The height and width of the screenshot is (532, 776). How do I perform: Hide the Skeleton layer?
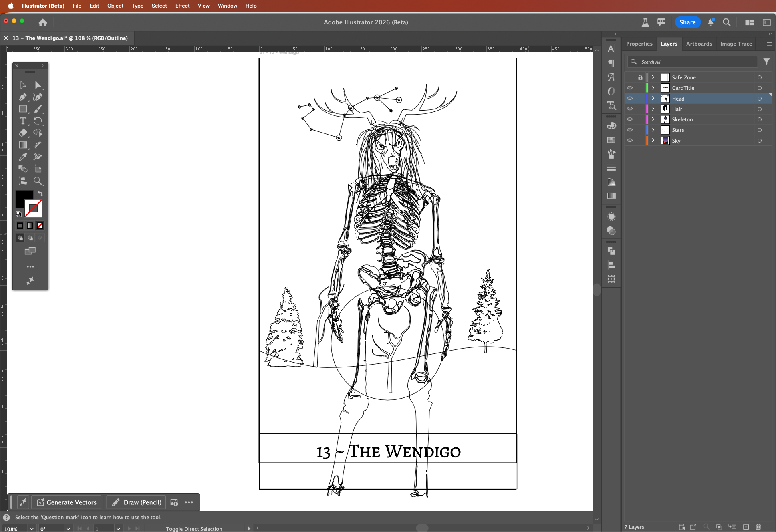point(630,119)
